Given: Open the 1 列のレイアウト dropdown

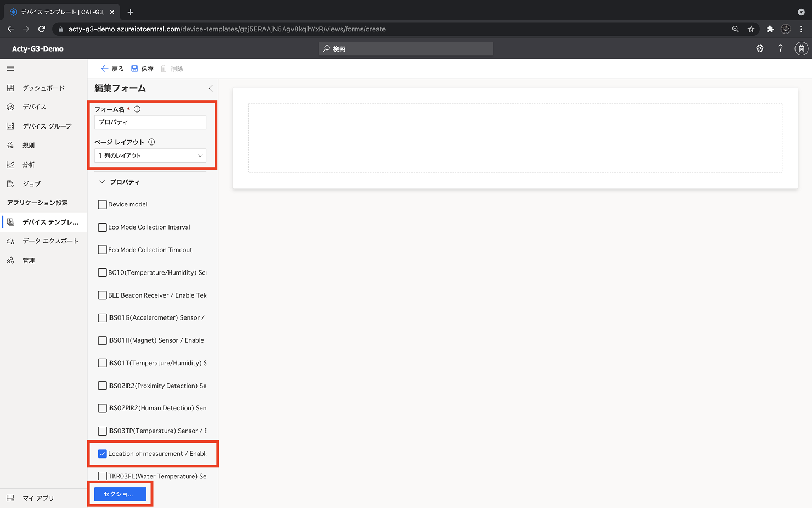Looking at the screenshot, I should click(x=150, y=155).
